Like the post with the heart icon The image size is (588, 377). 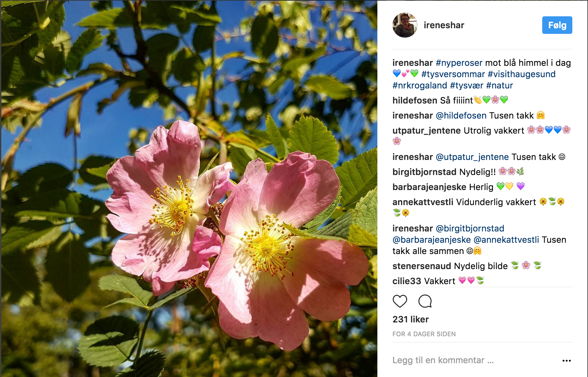(400, 301)
